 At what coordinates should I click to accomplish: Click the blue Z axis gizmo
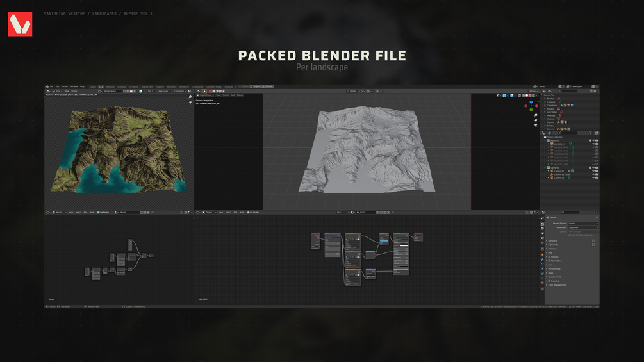[531, 103]
